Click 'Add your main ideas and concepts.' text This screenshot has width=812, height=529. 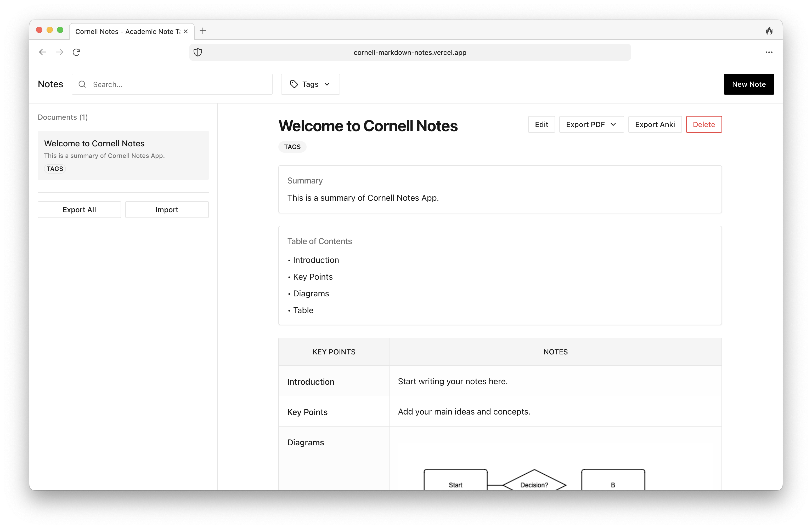click(x=464, y=412)
